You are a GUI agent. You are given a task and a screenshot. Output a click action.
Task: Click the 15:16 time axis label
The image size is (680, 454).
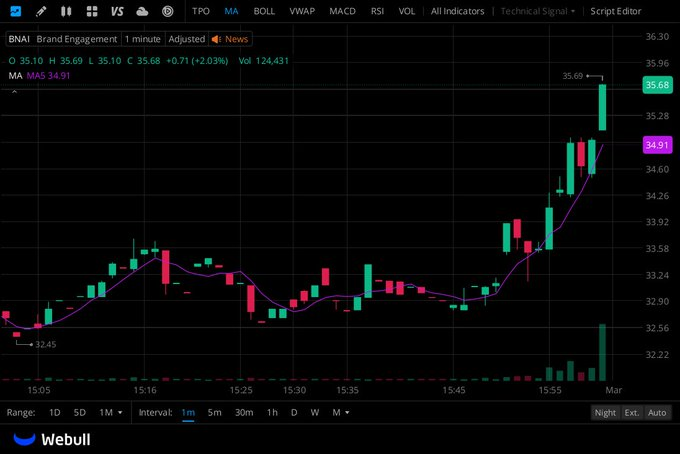(145, 390)
